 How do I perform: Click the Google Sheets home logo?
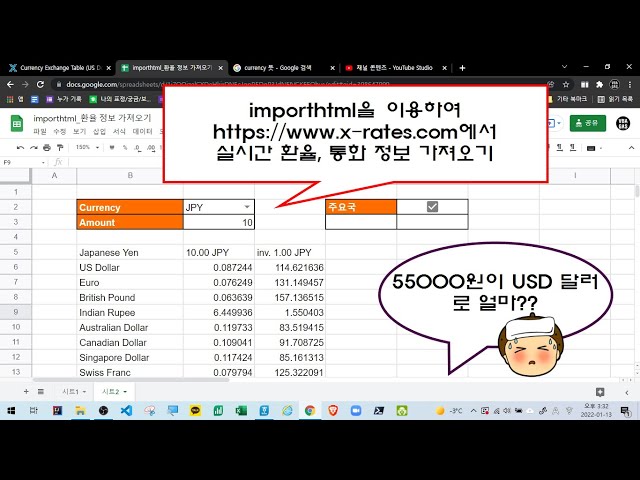(17, 123)
